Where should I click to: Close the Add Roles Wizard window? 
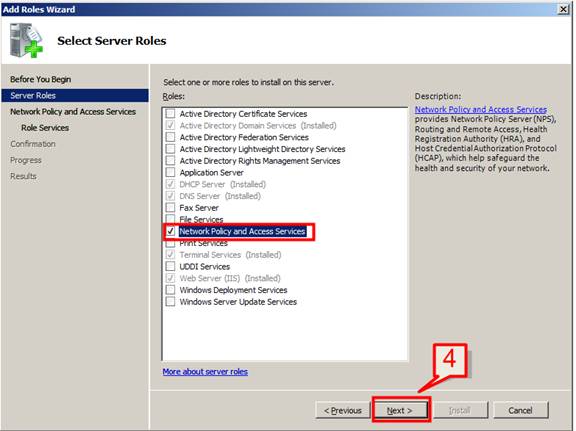563,9
